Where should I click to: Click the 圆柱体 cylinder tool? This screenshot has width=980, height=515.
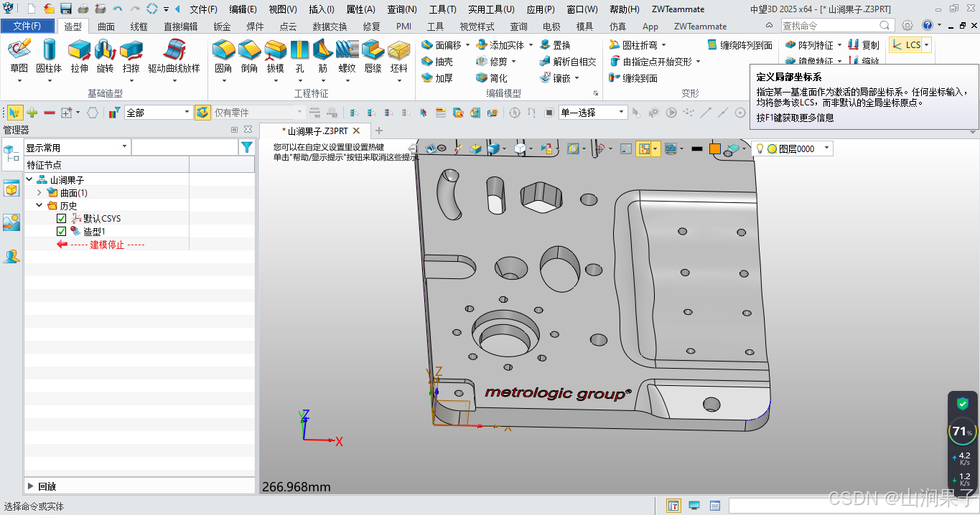point(49,56)
